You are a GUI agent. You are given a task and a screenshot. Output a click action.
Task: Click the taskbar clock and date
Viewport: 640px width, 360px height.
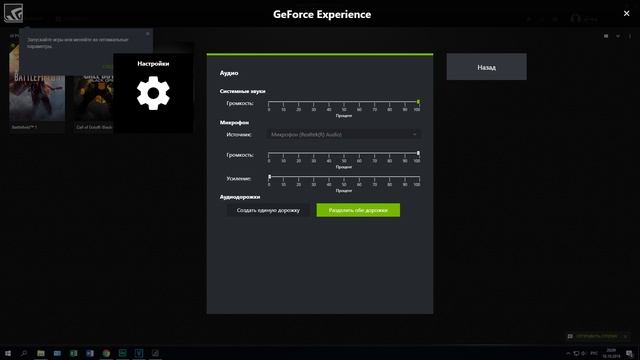611,353
